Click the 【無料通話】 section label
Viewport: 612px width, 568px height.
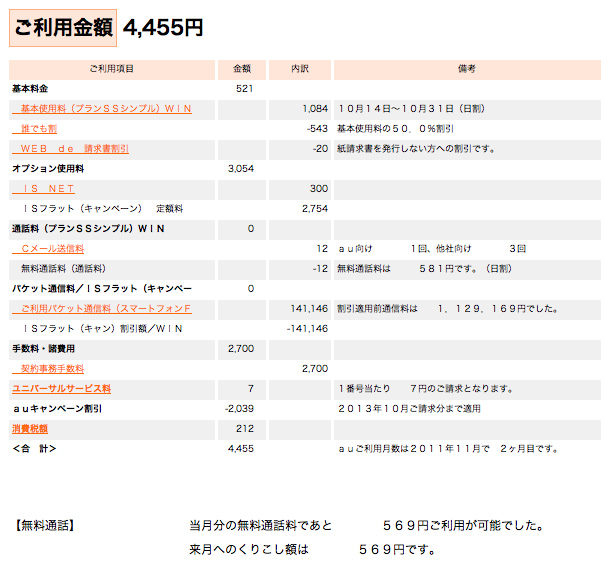pos(45,524)
